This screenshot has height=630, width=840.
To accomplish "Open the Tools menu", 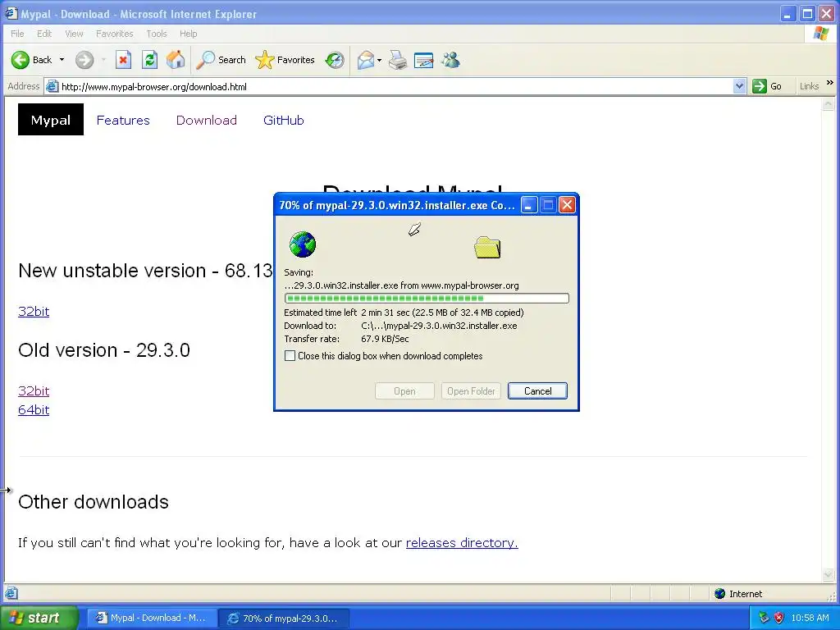I will [157, 34].
